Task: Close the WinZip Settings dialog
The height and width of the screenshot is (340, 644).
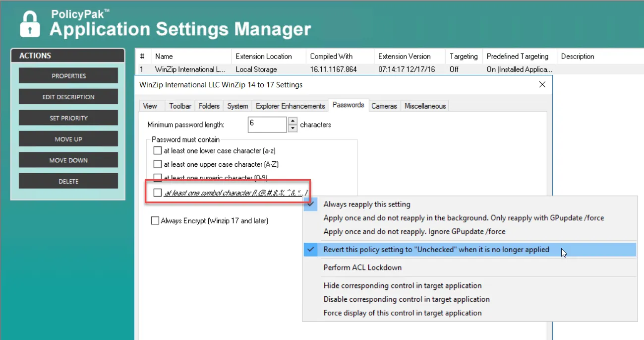Action: (542, 84)
